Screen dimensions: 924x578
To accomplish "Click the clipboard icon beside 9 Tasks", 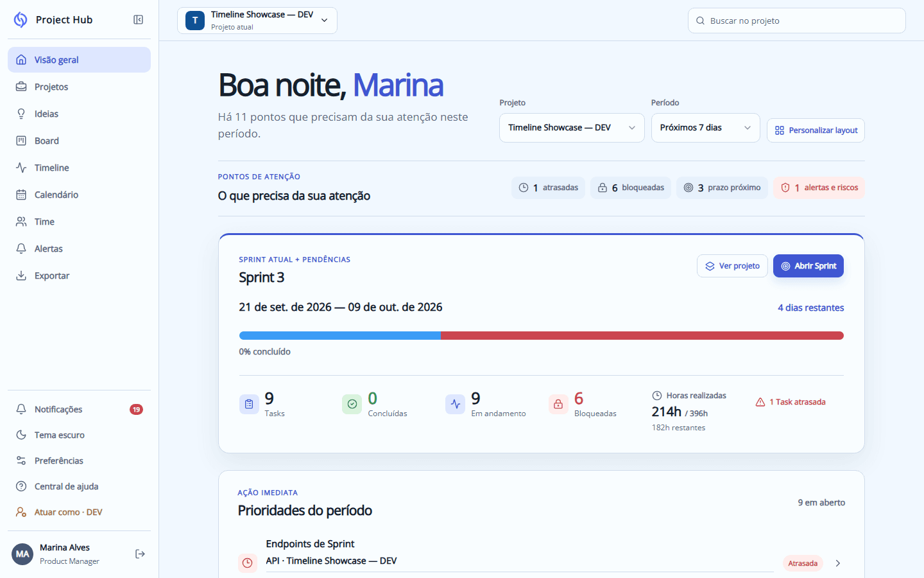I will pyautogui.click(x=249, y=404).
